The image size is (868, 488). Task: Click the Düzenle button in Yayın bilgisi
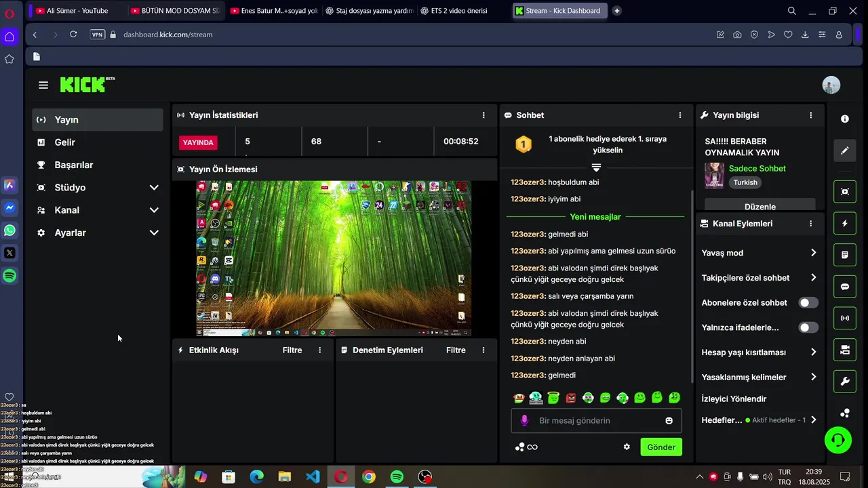760,205
